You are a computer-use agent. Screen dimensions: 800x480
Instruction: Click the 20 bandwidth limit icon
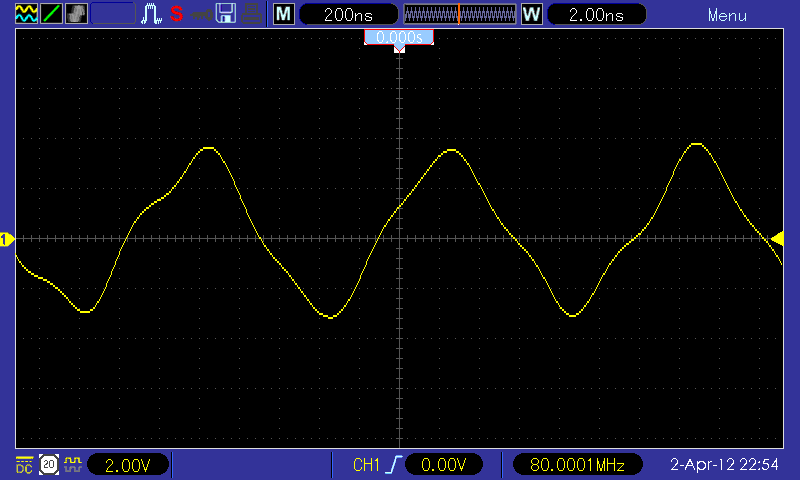tap(49, 464)
